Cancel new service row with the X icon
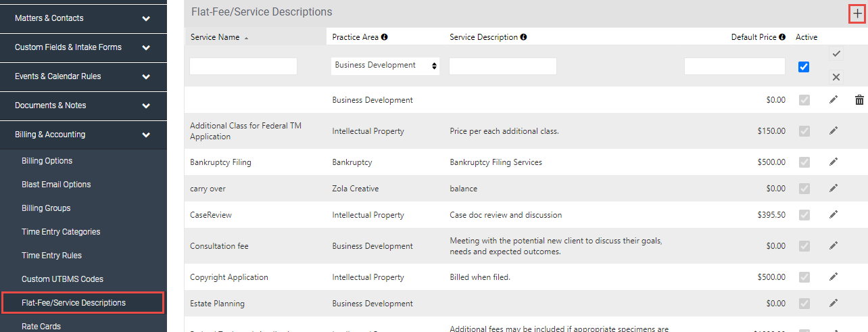 coord(836,77)
